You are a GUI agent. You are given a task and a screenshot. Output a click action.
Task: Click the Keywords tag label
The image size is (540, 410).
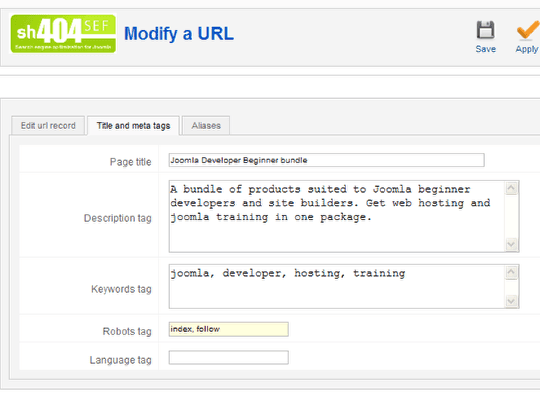(x=121, y=289)
